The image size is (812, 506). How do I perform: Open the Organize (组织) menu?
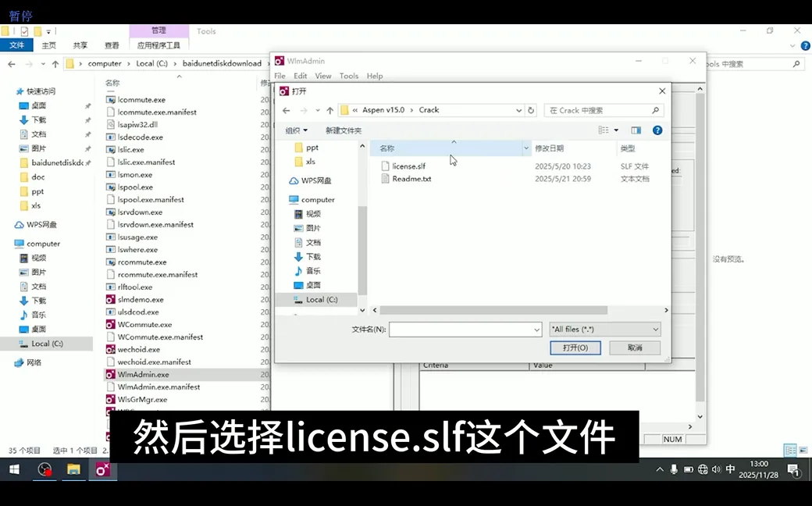pos(296,130)
